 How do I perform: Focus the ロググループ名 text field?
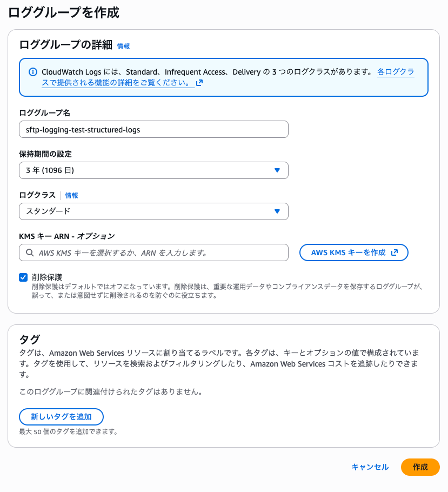tap(153, 129)
